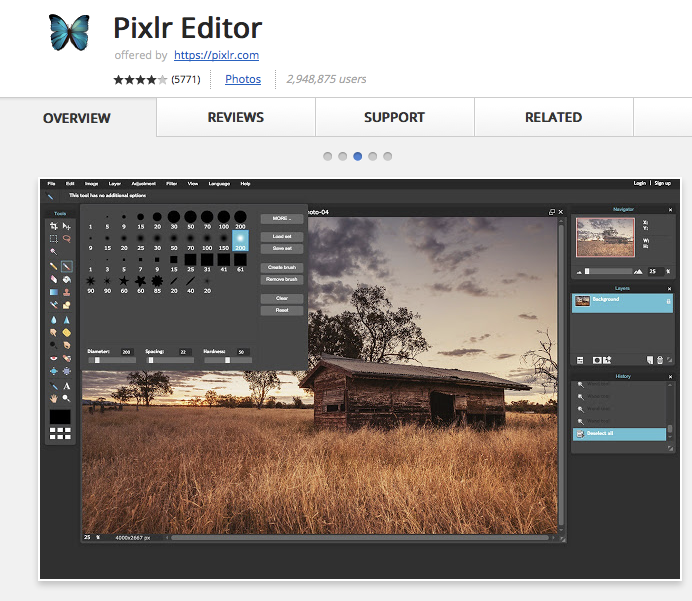This screenshot has height=601, width=692.
Task: Click the Reset brushes button
Action: click(x=282, y=310)
